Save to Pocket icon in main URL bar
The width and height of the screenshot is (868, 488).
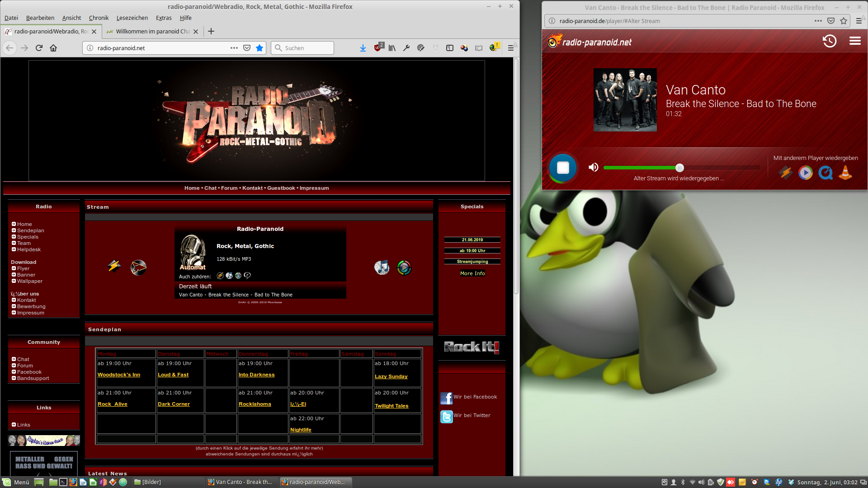(x=247, y=48)
